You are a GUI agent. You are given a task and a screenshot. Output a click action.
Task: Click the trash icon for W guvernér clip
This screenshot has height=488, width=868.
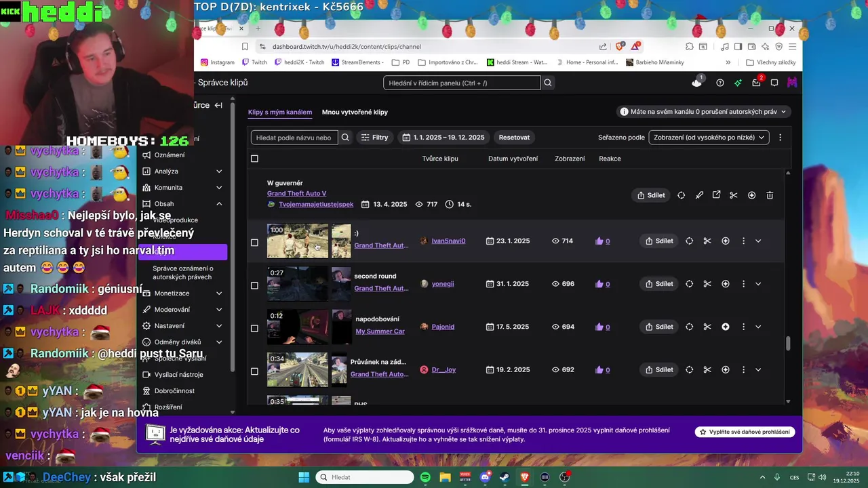(770, 195)
